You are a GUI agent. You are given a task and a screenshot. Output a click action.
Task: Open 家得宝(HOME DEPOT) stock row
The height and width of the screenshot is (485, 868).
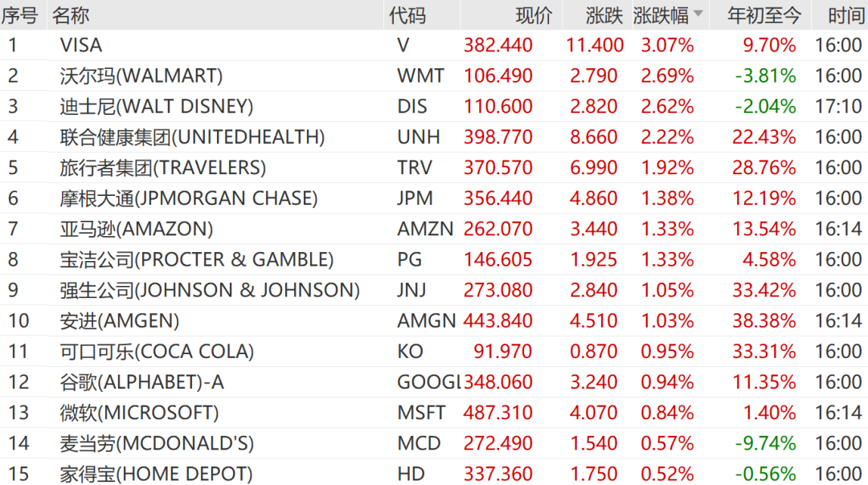pos(434,474)
